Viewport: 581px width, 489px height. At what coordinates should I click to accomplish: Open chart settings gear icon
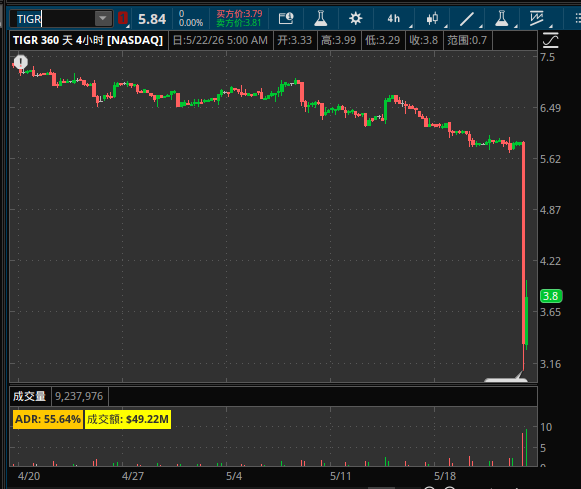pos(355,18)
